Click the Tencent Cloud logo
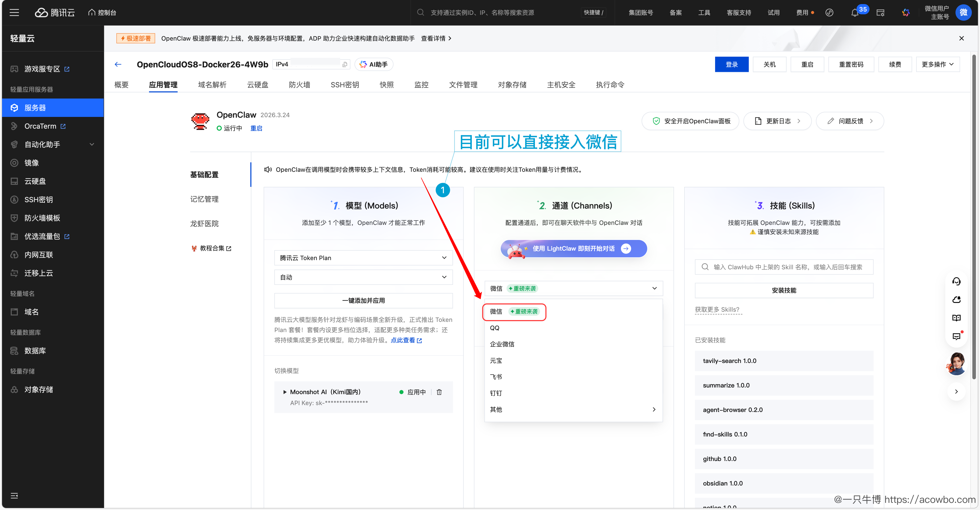 [x=55, y=13]
